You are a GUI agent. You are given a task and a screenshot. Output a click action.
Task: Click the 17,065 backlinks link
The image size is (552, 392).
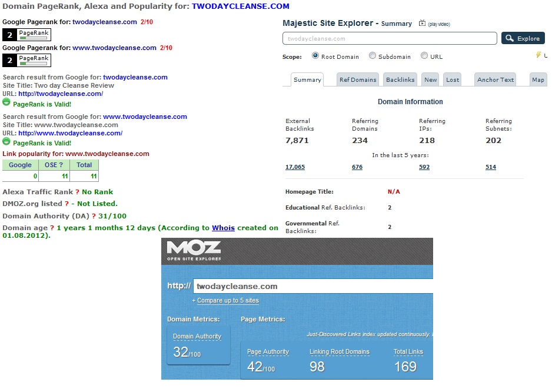[x=295, y=167]
